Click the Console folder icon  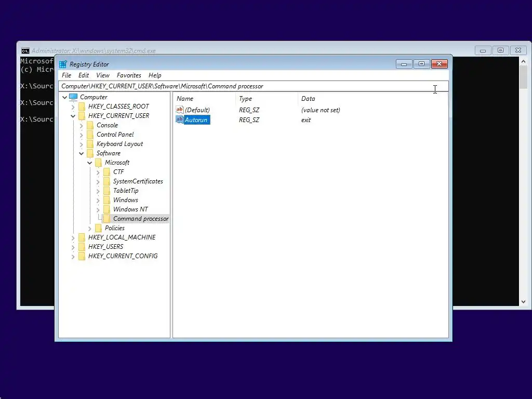90,125
